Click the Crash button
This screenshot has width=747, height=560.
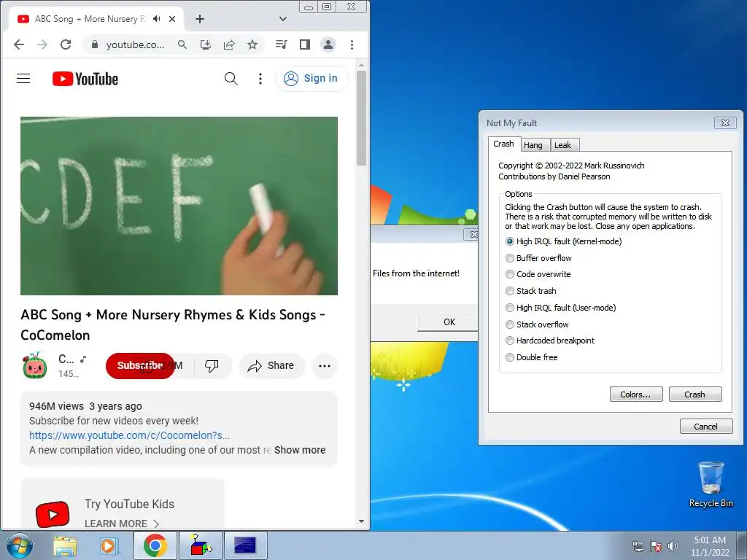tap(695, 394)
